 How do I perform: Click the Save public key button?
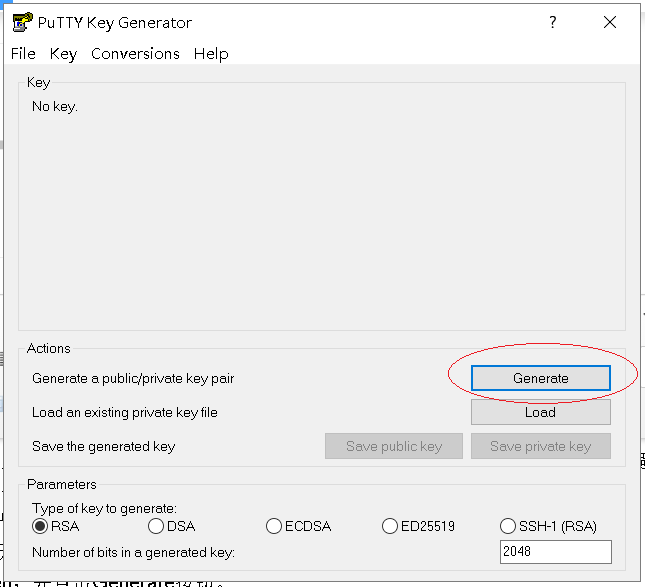(394, 446)
